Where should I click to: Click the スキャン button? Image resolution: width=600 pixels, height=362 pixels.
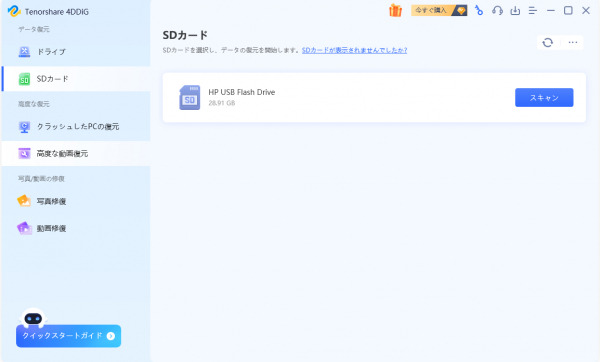[x=544, y=98]
